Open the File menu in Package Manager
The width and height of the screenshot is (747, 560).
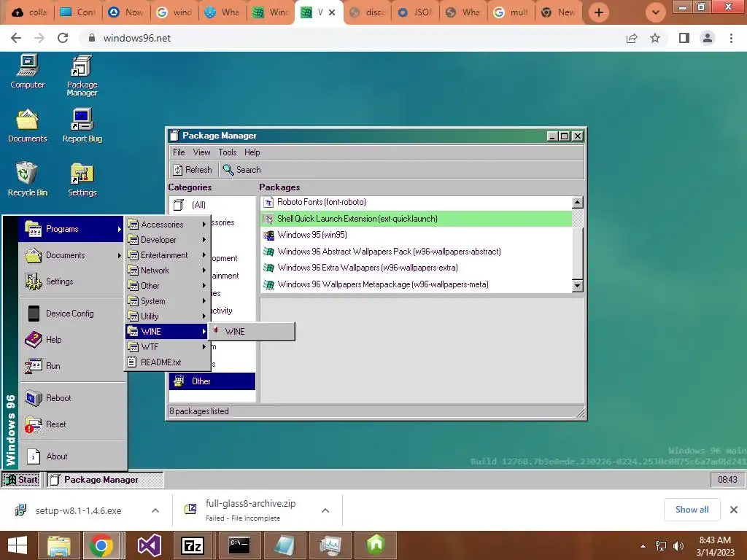pos(179,152)
